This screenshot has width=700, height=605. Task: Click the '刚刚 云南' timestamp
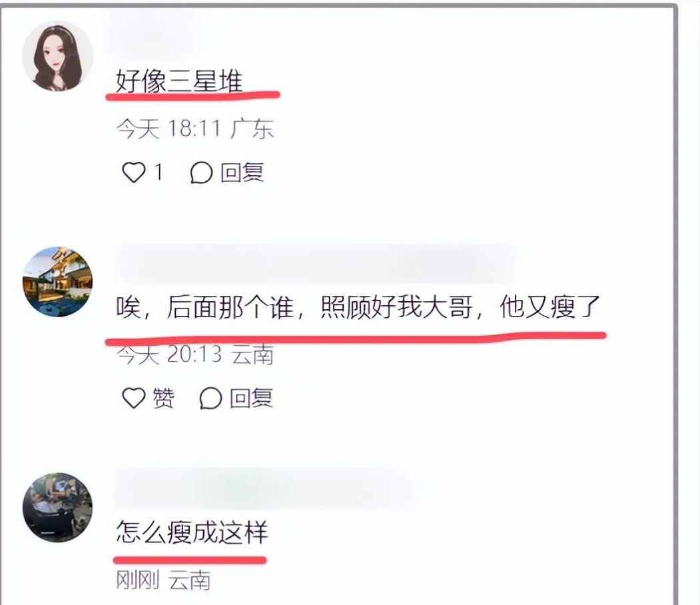tap(163, 580)
